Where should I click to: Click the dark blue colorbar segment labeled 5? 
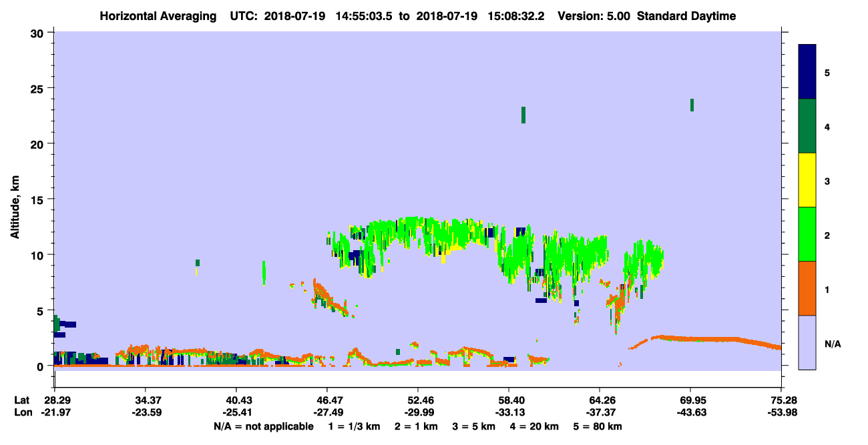click(x=807, y=72)
